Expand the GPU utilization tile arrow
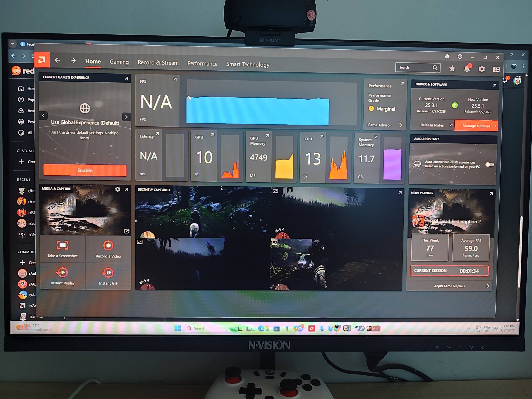The image size is (532, 399). (213, 135)
